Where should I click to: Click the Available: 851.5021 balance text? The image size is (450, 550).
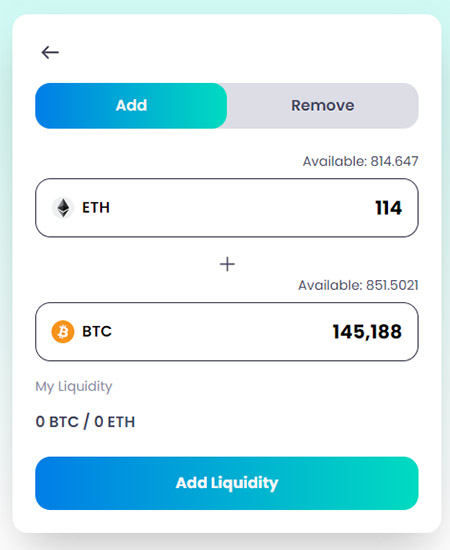tap(358, 285)
